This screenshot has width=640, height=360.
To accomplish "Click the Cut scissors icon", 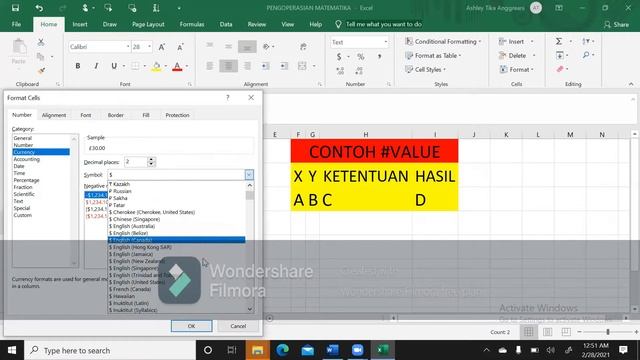I will pos(41,42).
